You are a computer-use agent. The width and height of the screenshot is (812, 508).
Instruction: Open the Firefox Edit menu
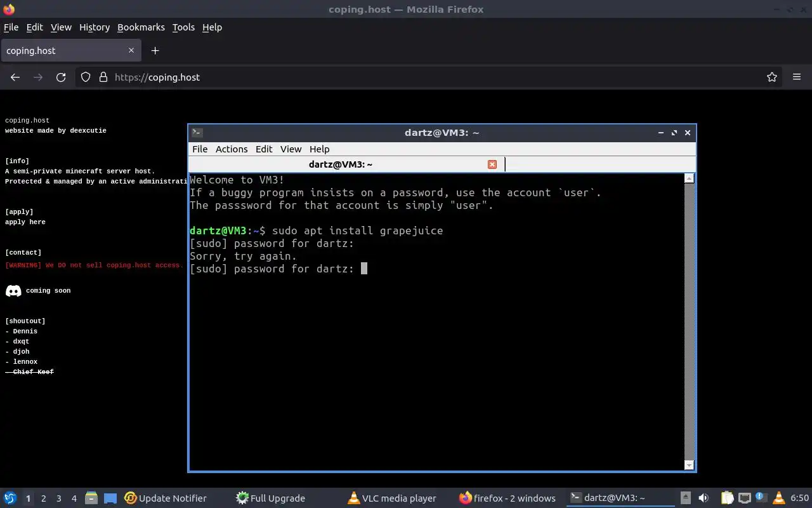(x=34, y=27)
